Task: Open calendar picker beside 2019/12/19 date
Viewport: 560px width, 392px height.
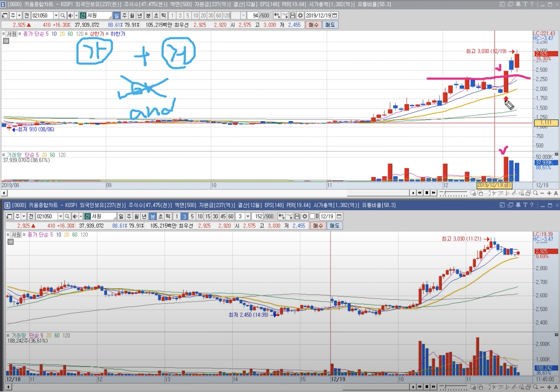Action: tap(335, 16)
